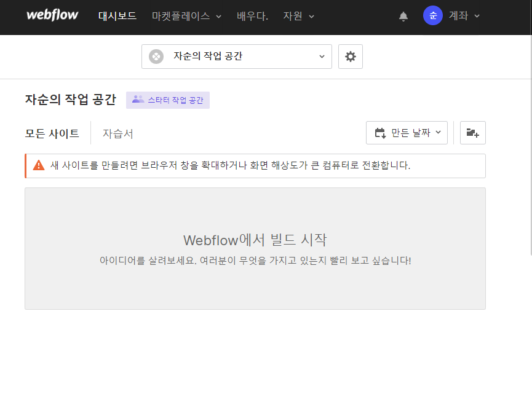Open workspace settings gear button
The height and width of the screenshot is (405, 532).
click(x=351, y=57)
